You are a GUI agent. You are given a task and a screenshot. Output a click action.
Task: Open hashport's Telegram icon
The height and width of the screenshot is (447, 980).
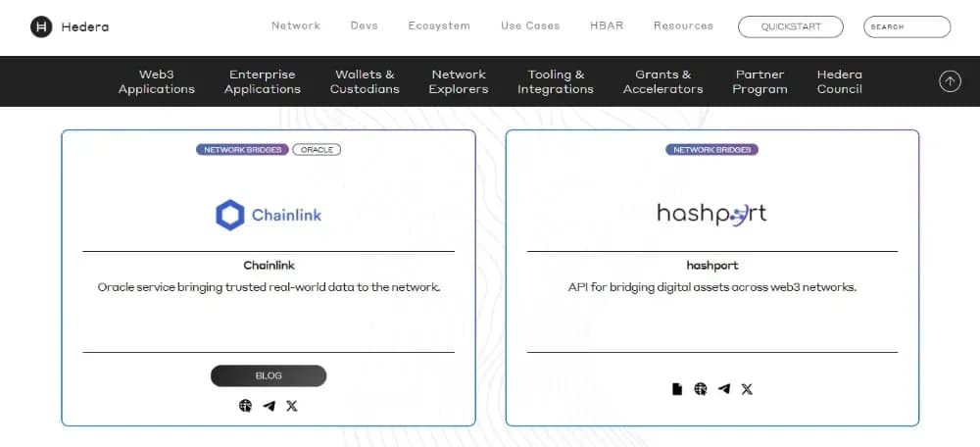tap(724, 389)
